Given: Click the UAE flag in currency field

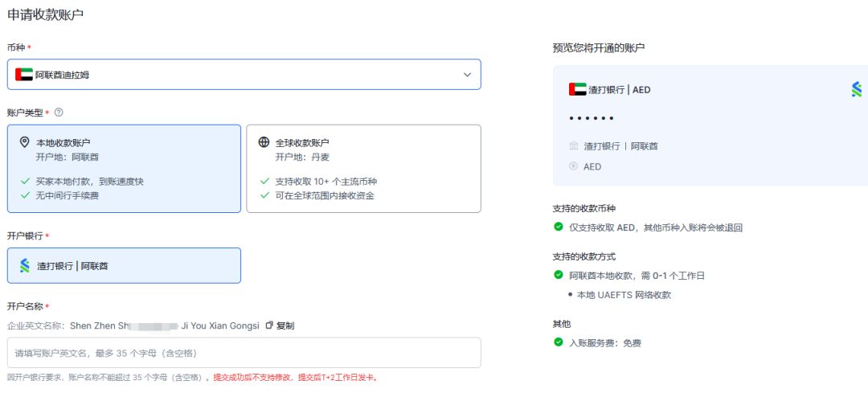Looking at the screenshot, I should [24, 75].
